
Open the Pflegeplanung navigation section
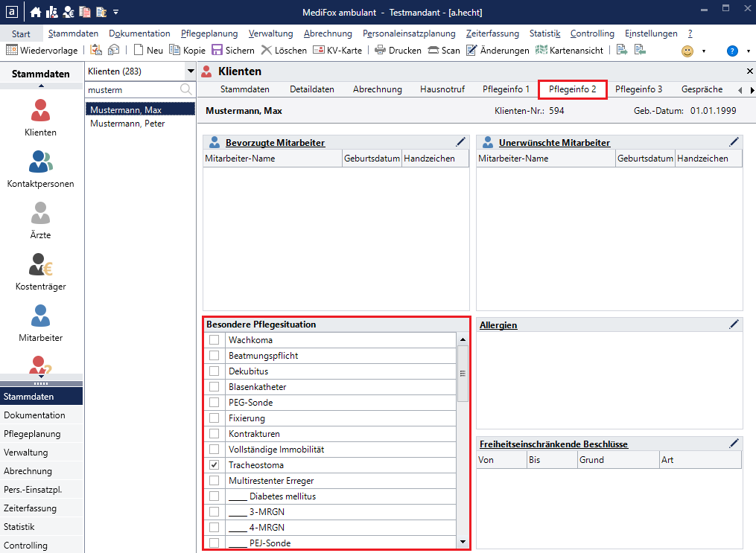point(32,434)
